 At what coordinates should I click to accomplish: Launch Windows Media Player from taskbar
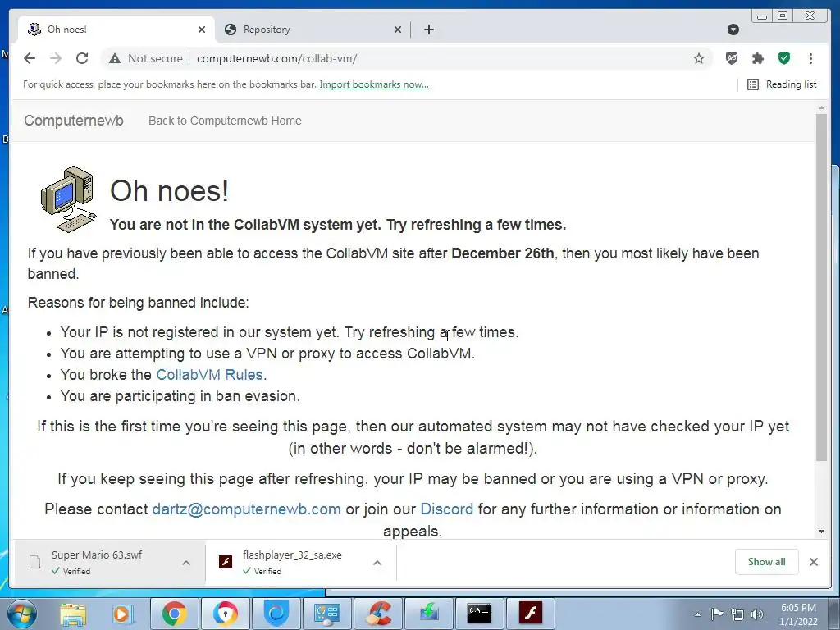tap(122, 614)
